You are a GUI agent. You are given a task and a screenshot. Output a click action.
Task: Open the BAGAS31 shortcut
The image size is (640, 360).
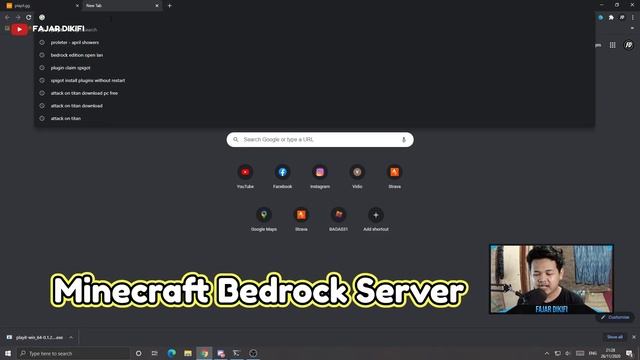click(x=338, y=219)
